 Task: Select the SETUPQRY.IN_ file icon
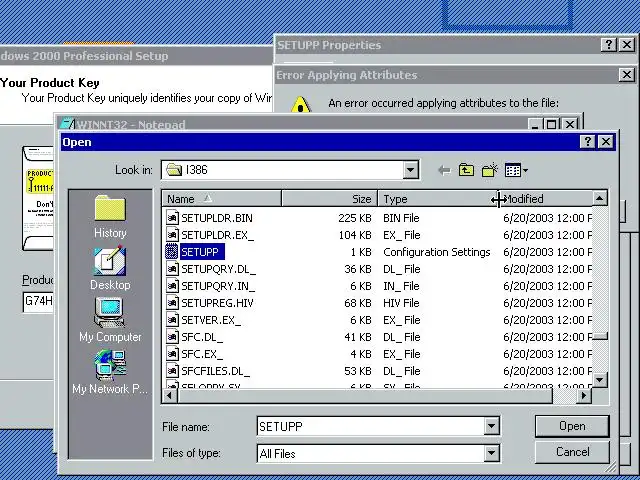pos(172,286)
